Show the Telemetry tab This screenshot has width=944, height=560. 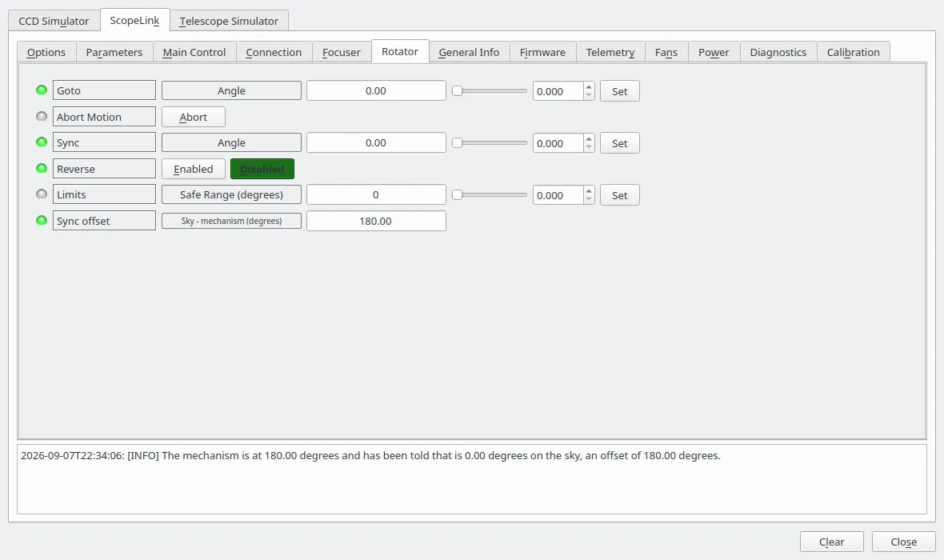click(x=610, y=52)
